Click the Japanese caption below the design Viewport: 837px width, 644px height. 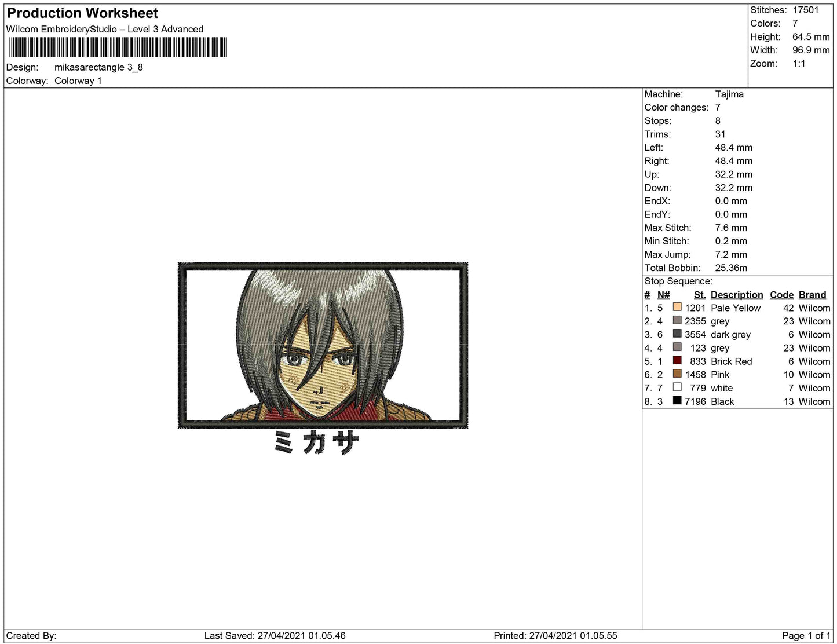tap(317, 441)
